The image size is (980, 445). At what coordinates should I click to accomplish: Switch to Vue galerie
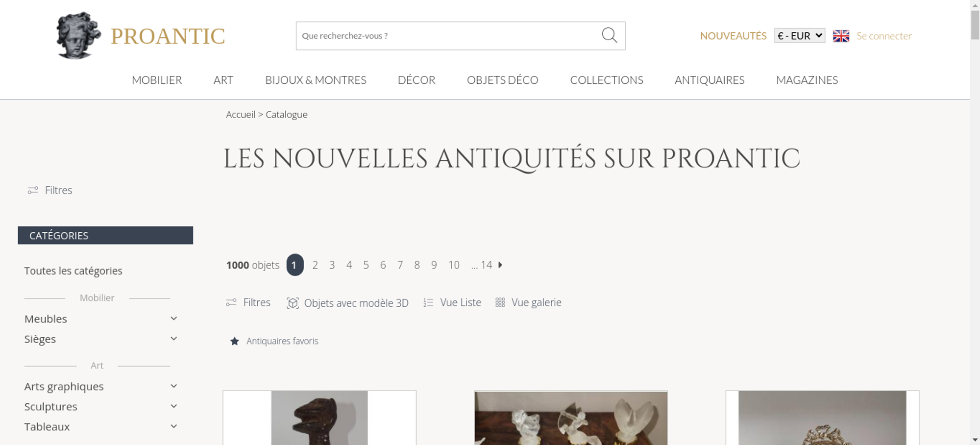pyautogui.click(x=528, y=302)
